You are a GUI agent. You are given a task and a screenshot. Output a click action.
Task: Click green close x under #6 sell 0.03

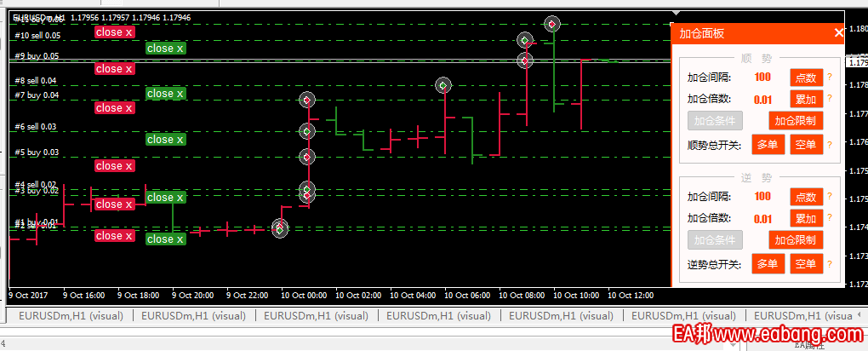(166, 139)
